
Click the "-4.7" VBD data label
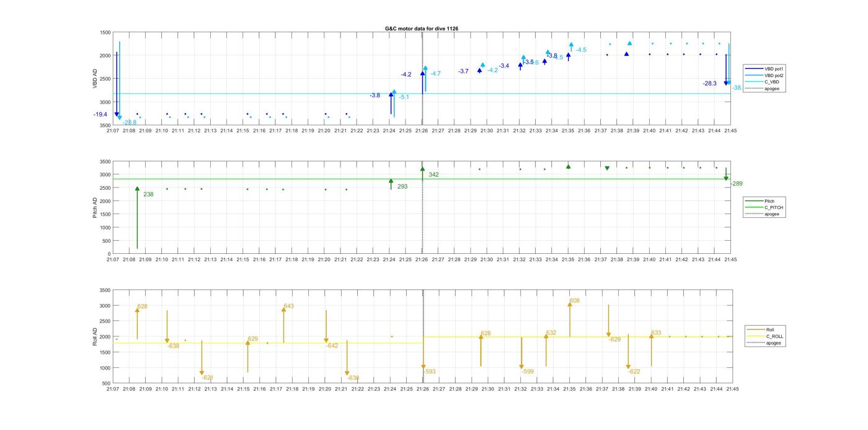pos(435,74)
